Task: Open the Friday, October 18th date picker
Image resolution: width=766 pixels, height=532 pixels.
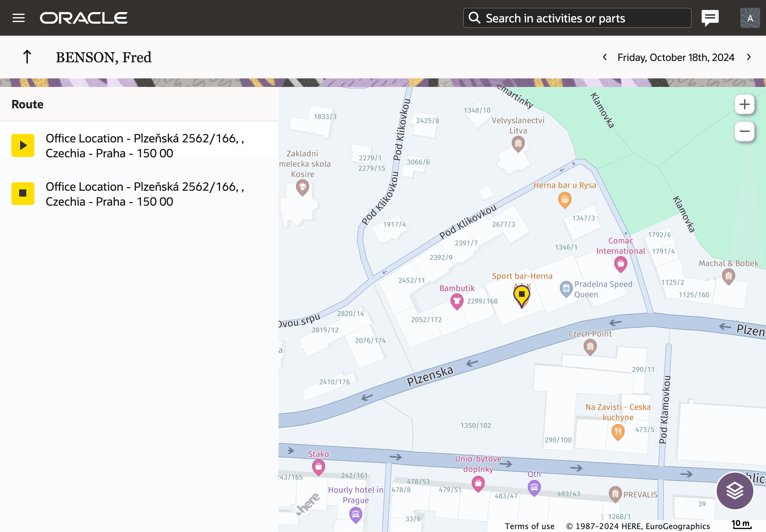Action: pyautogui.click(x=676, y=57)
